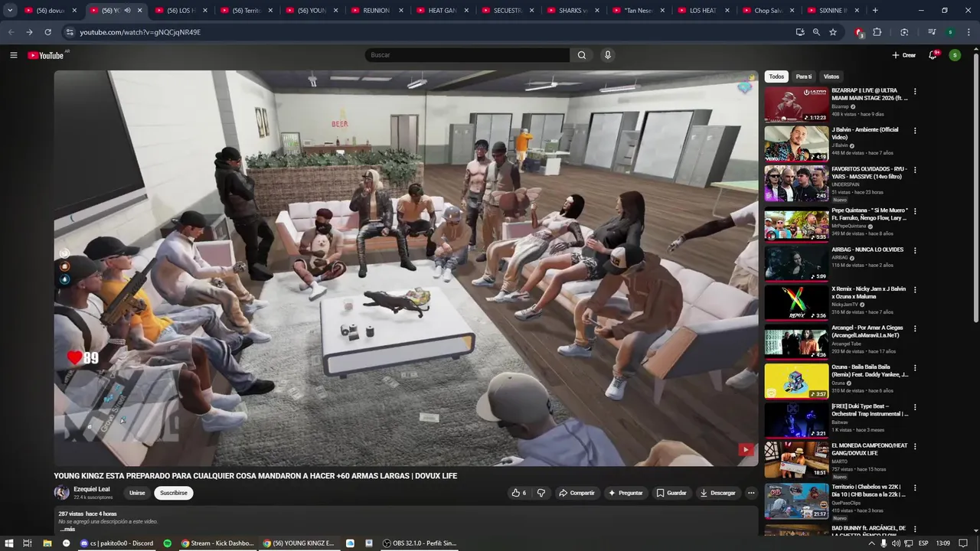The width and height of the screenshot is (980, 551).
Task: Click the YouTube search input field
Action: (x=467, y=55)
